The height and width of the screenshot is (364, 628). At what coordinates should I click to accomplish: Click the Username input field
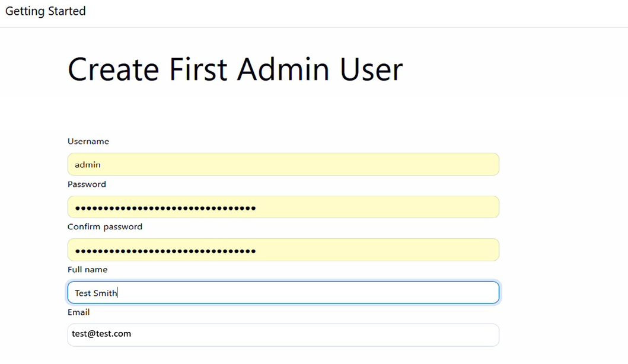tap(283, 164)
